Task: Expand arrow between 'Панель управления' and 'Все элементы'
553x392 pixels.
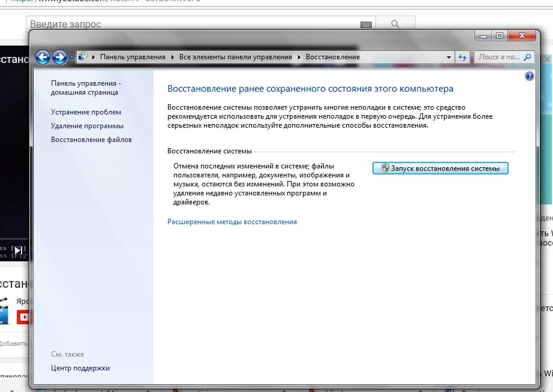Action: pos(173,57)
